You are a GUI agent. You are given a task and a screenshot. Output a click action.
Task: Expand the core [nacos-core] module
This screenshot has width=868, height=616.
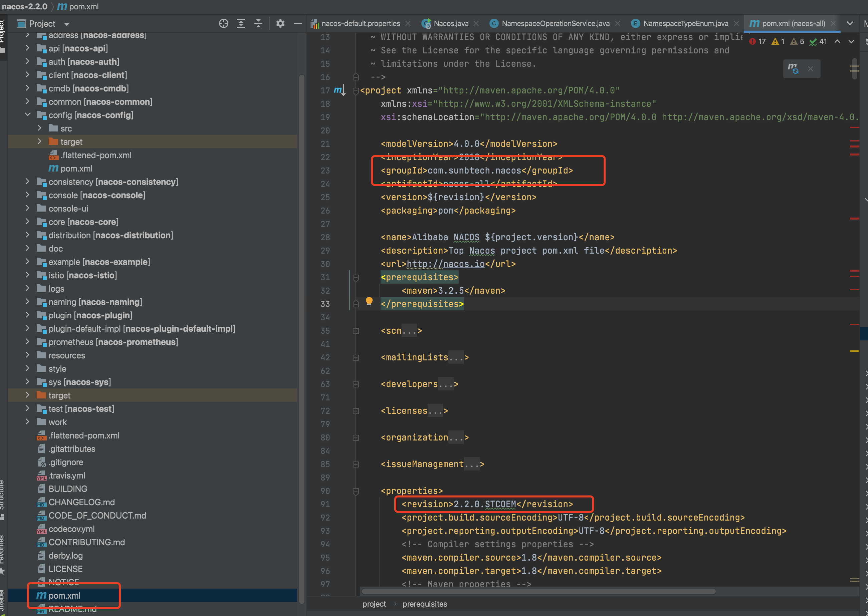27,222
